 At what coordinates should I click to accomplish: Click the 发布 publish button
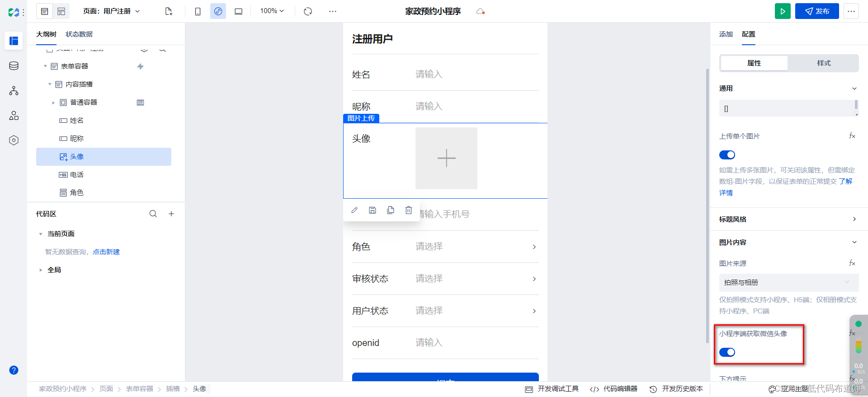coord(817,11)
